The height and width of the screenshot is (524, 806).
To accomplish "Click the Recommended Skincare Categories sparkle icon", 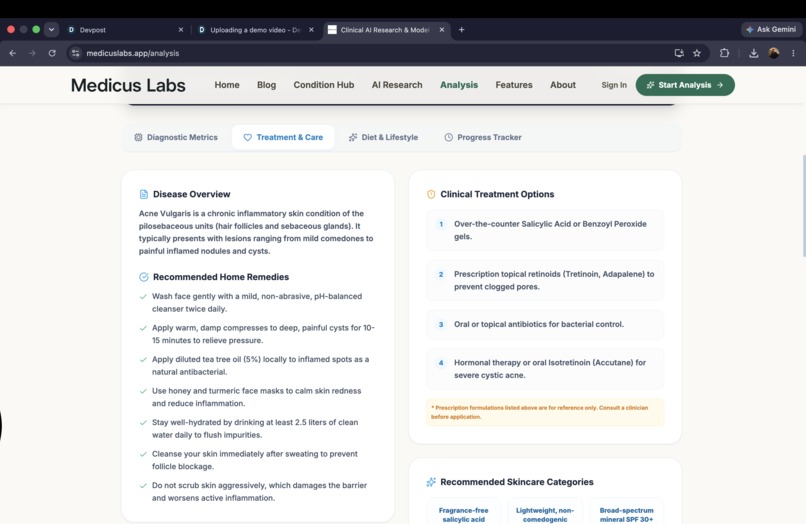I will (431, 482).
